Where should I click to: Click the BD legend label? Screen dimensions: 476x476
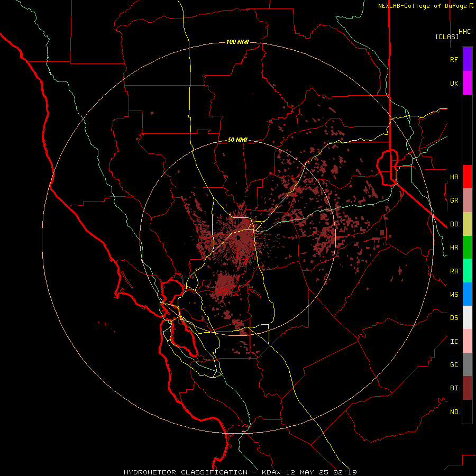[x=454, y=224]
